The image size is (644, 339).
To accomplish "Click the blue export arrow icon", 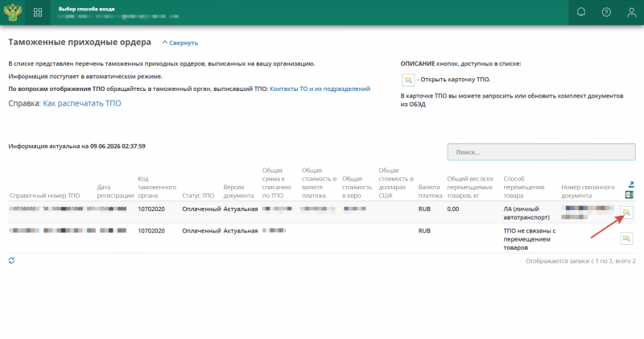I will [631, 184].
